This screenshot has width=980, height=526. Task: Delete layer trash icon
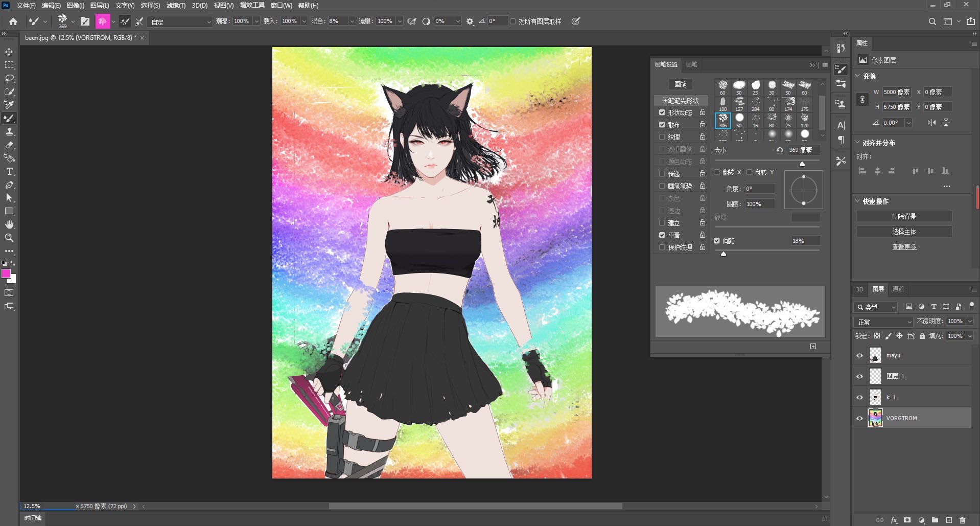[963, 520]
